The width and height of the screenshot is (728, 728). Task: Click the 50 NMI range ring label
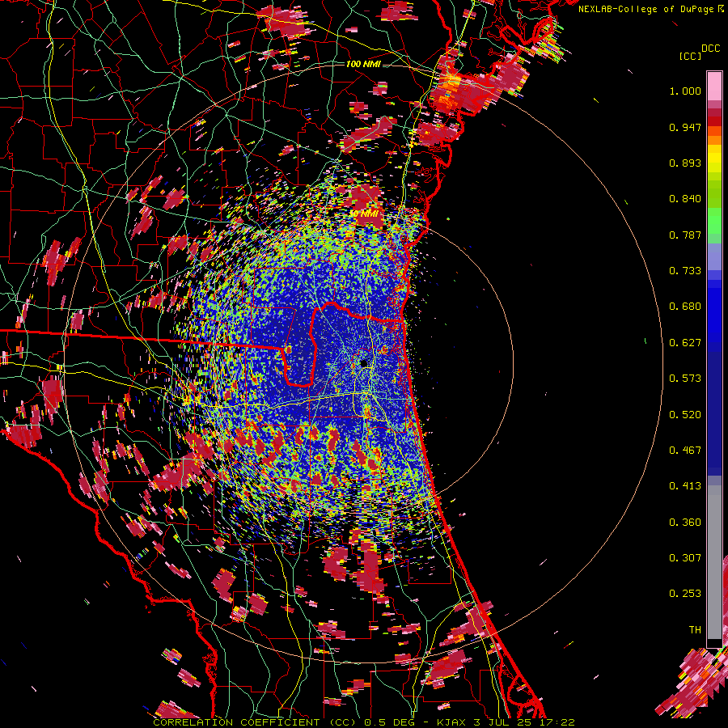(x=363, y=214)
